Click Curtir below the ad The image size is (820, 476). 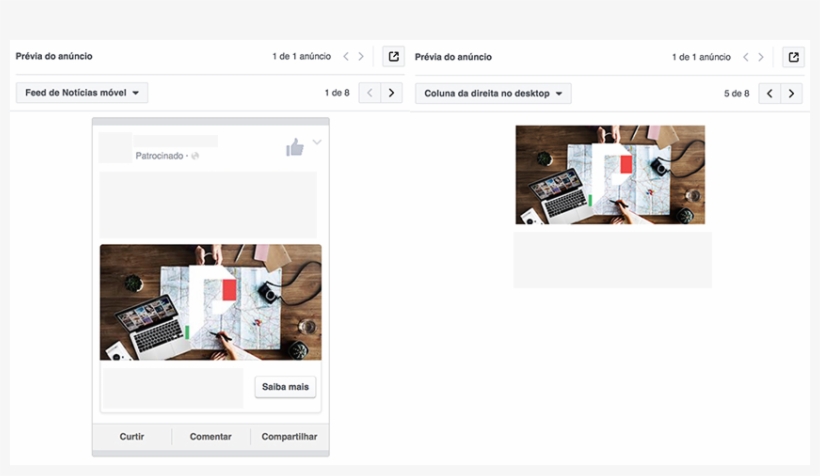(x=132, y=437)
